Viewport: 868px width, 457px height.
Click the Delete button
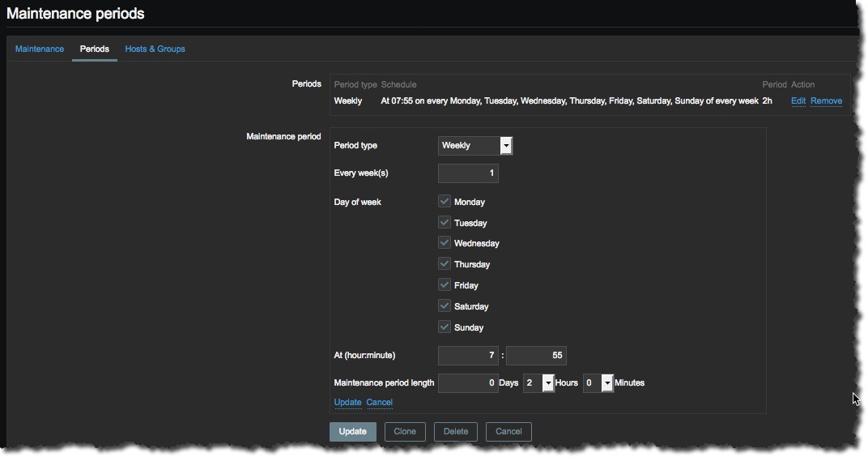(x=456, y=431)
